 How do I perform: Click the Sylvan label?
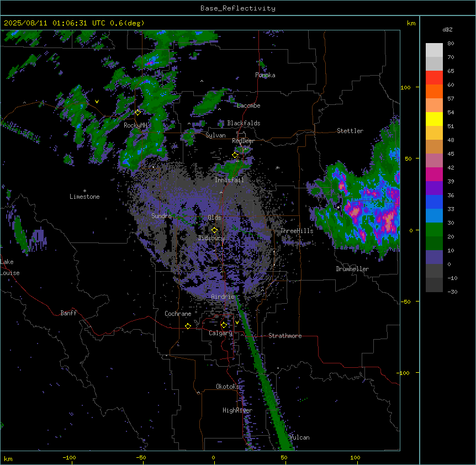[x=215, y=135]
